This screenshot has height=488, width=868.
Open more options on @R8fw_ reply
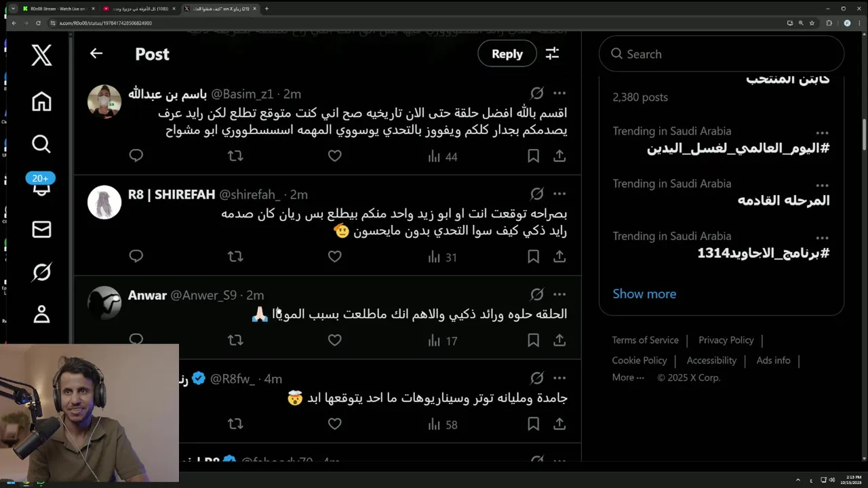(x=559, y=378)
